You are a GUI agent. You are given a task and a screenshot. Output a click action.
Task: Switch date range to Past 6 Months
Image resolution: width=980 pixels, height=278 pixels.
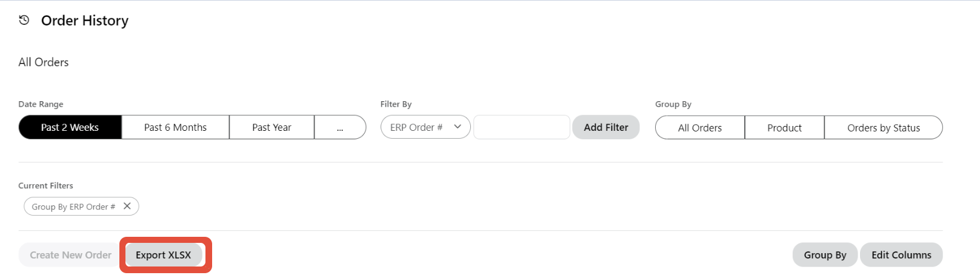(x=175, y=127)
